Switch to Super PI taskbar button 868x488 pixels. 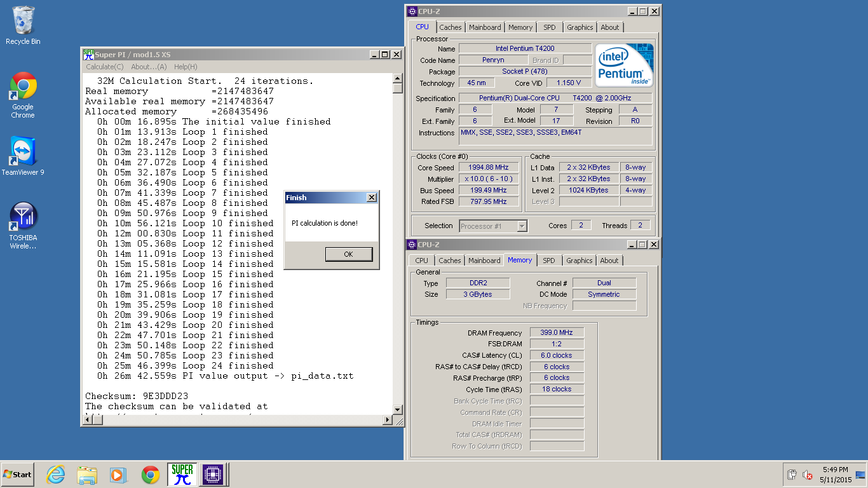[182, 475]
